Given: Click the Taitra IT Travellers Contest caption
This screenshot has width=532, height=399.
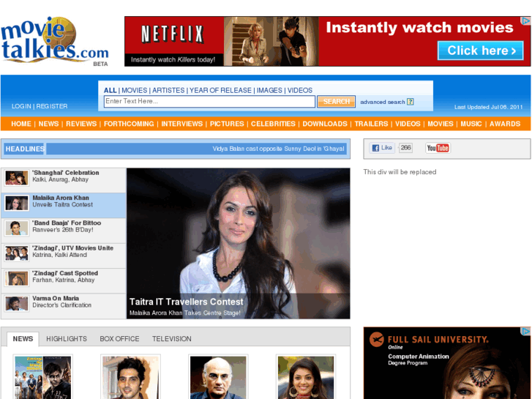Looking at the screenshot, I should [x=187, y=302].
